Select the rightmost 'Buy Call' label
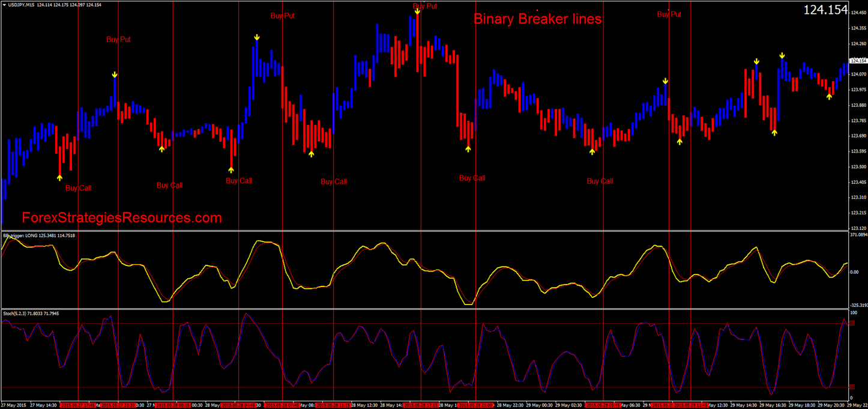Image resolution: width=868 pixels, height=409 pixels. pos(600,181)
